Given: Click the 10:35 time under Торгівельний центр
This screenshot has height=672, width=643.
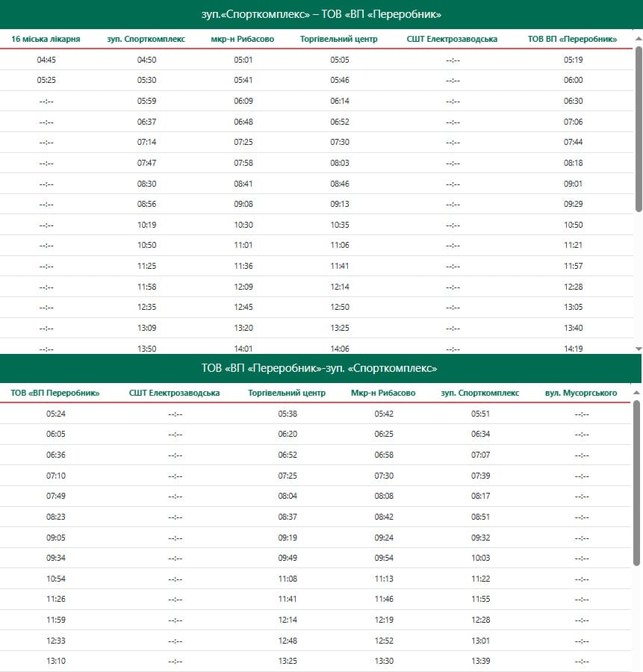Looking at the screenshot, I should 340,225.
